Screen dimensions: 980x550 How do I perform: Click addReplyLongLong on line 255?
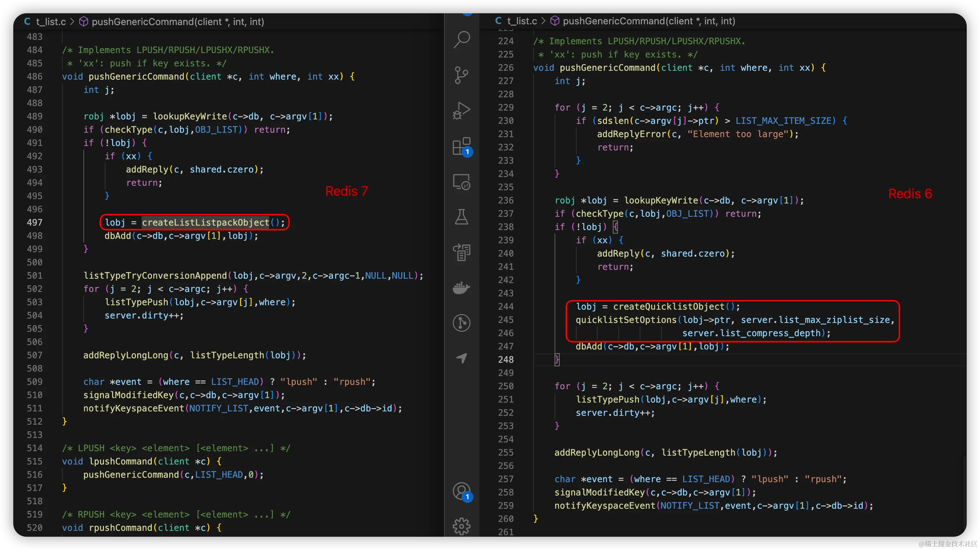(x=597, y=453)
